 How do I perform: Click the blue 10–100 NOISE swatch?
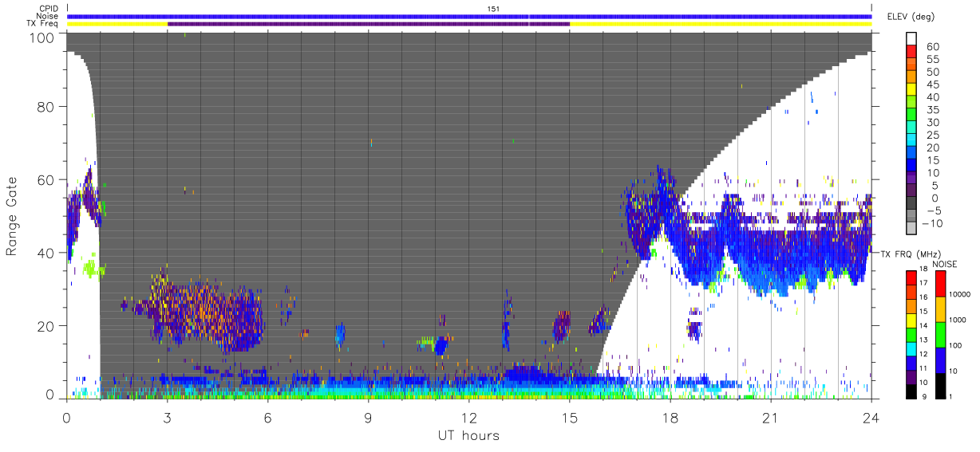(x=940, y=360)
